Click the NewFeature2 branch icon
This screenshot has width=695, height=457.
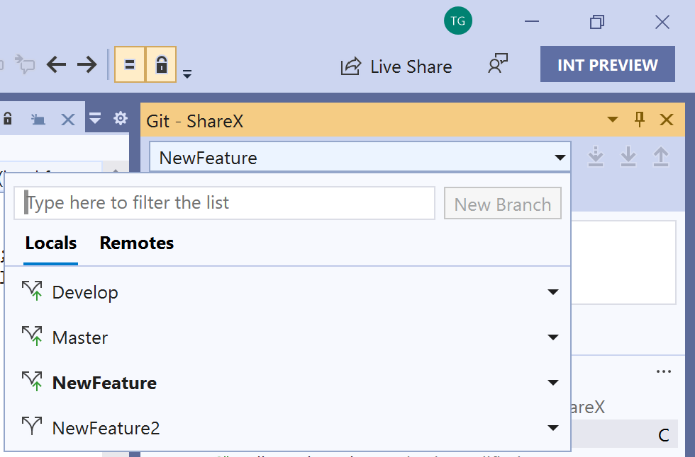[32, 426]
